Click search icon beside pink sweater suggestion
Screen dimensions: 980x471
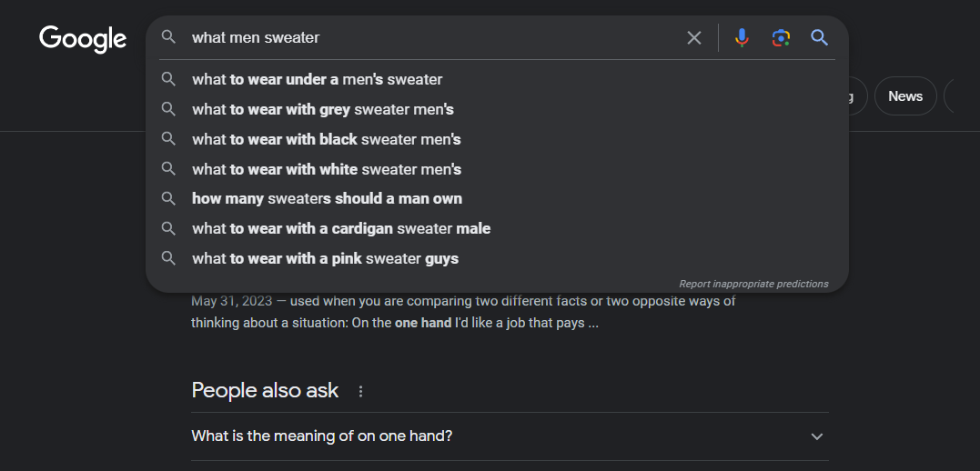pyautogui.click(x=168, y=258)
